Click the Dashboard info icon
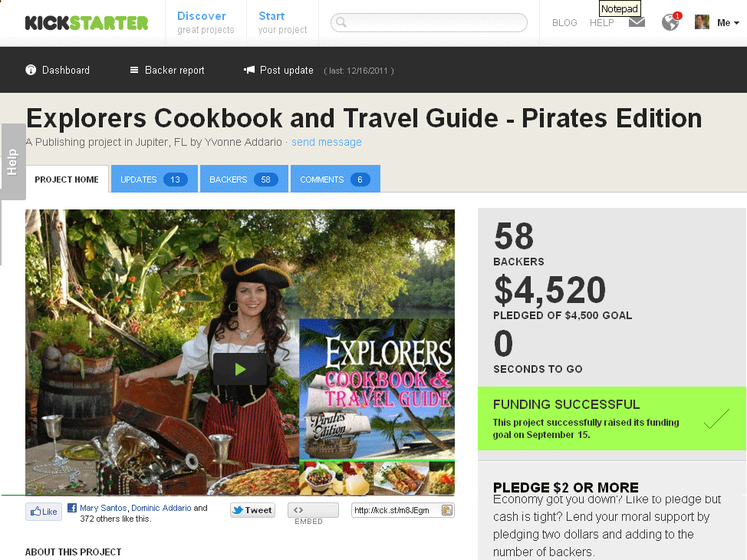This screenshot has height=560, width=747. click(x=31, y=70)
